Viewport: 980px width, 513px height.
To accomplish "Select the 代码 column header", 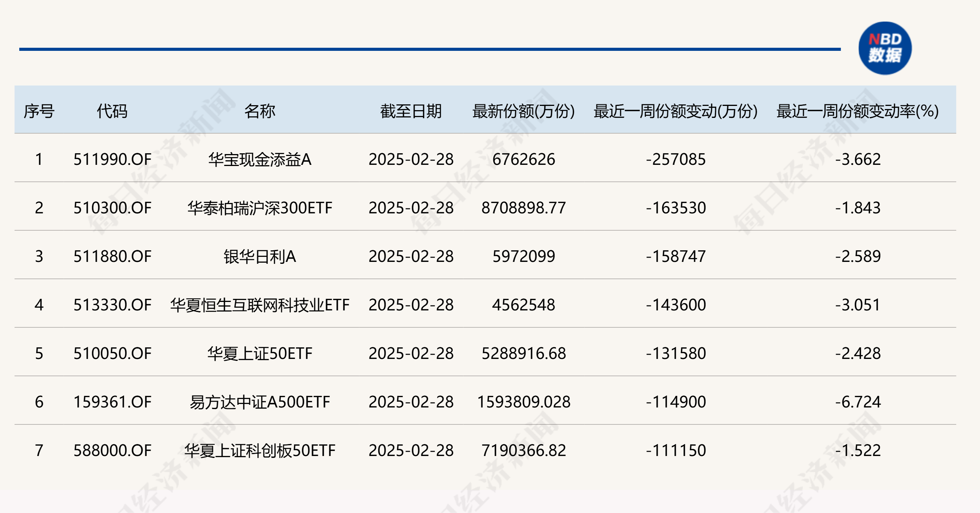I will 112,111.
